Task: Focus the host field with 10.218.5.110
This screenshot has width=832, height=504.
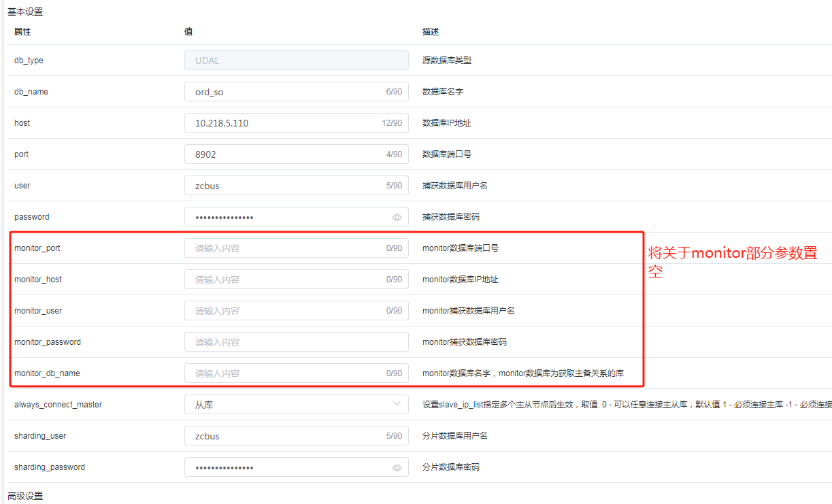Action: [x=286, y=123]
